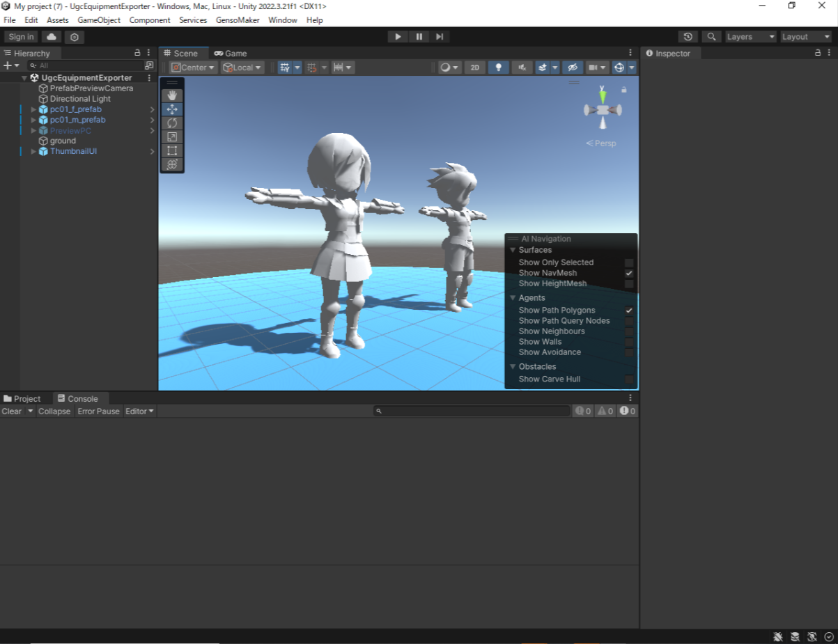The width and height of the screenshot is (838, 644).
Task: Open the Layers dropdown
Action: 750,37
